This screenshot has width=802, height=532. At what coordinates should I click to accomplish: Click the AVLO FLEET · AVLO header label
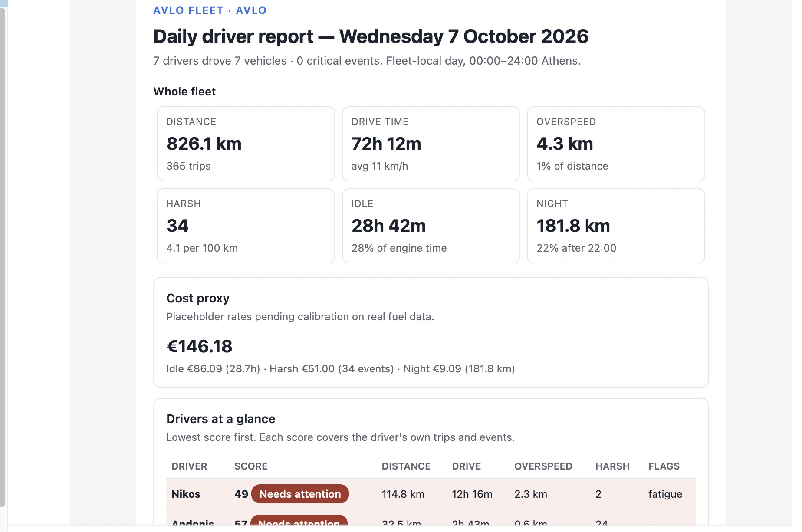point(210,10)
